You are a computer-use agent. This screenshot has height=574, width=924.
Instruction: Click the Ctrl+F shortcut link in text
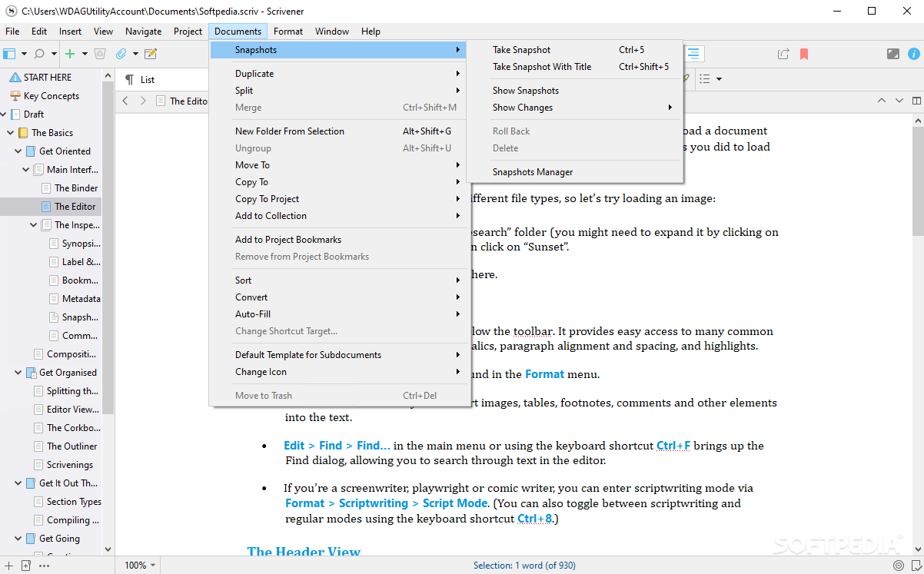[x=673, y=446]
